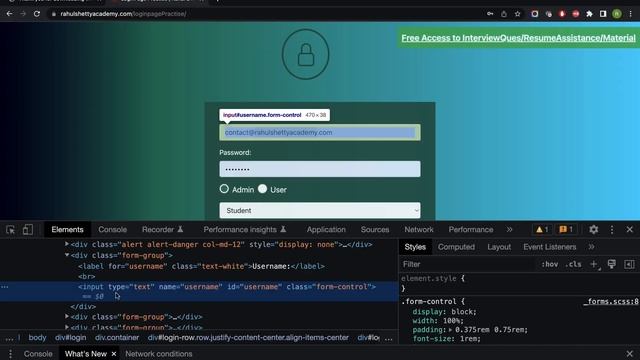Open the Extensions puzzle piece icon
The image size is (640, 360).
[589, 14]
